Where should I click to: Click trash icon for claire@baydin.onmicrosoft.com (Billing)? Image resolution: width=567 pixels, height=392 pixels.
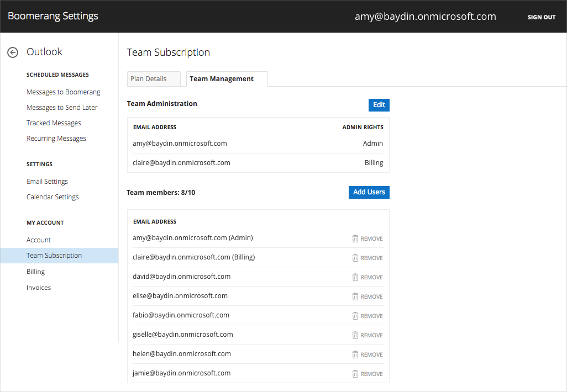pyautogui.click(x=355, y=258)
